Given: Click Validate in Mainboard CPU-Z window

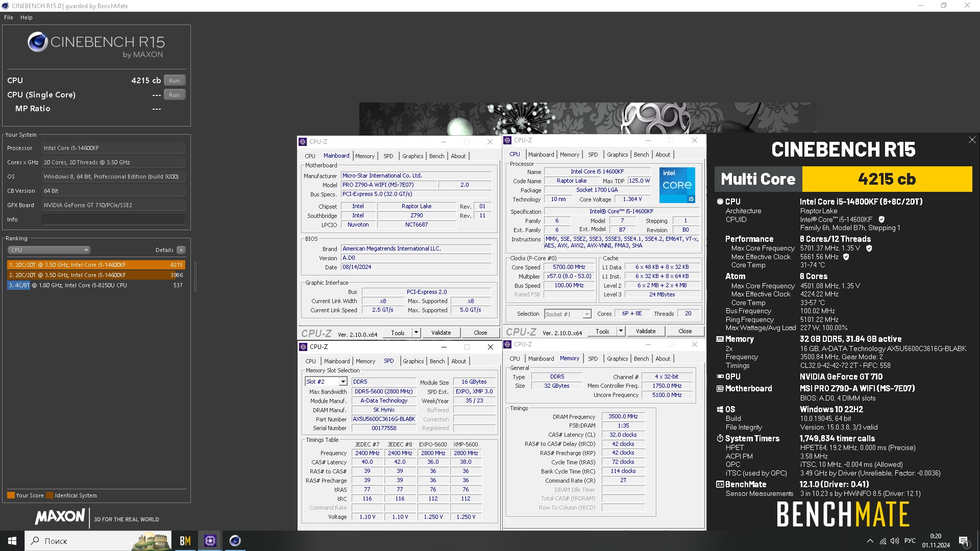Looking at the screenshot, I should coord(441,333).
